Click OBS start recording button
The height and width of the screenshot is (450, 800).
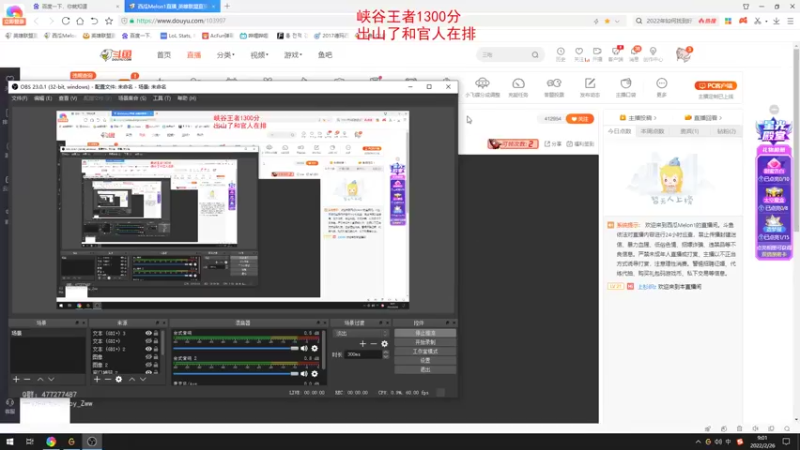click(425, 342)
